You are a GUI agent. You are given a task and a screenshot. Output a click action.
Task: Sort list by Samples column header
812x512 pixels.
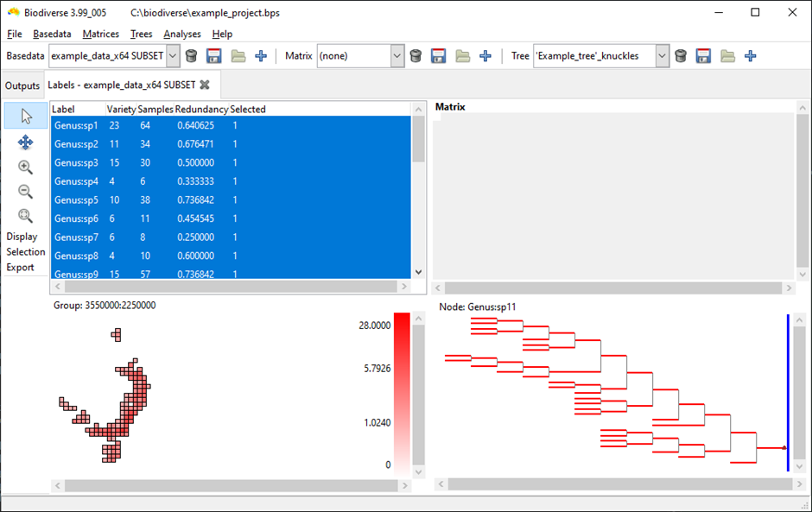[x=155, y=110]
